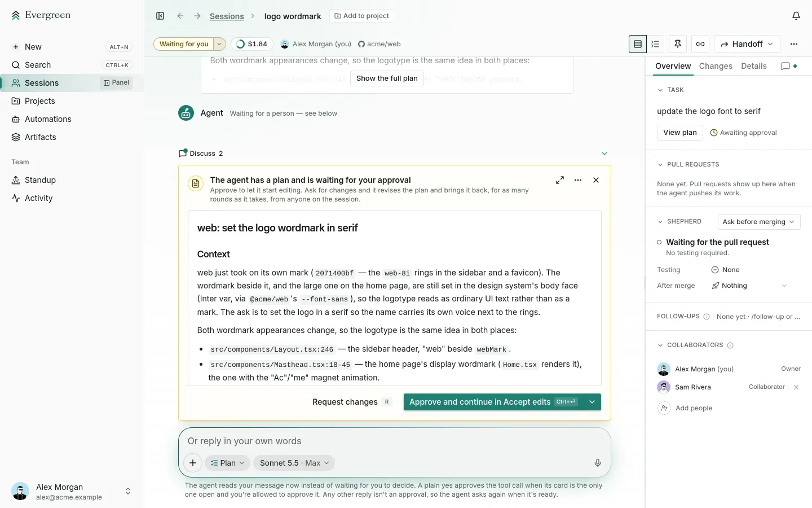This screenshot has height=508, width=812.
Task: Click the info icon next to Follow-ups
Action: [707, 317]
